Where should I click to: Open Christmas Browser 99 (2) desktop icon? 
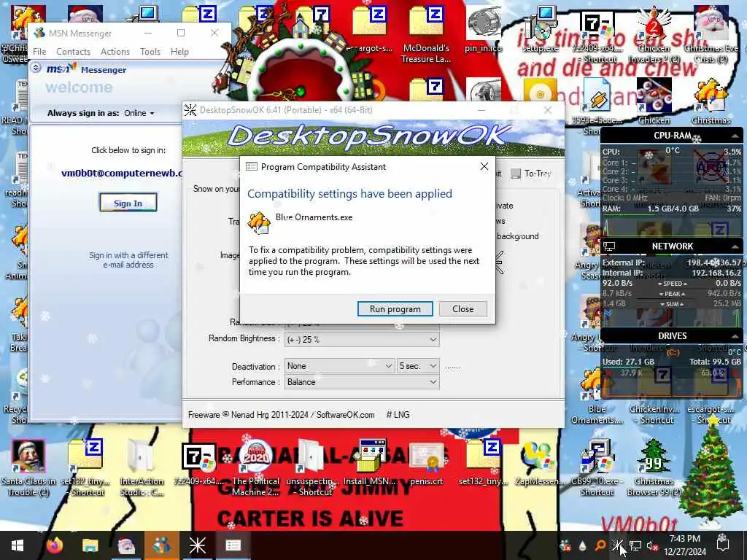coord(654,468)
